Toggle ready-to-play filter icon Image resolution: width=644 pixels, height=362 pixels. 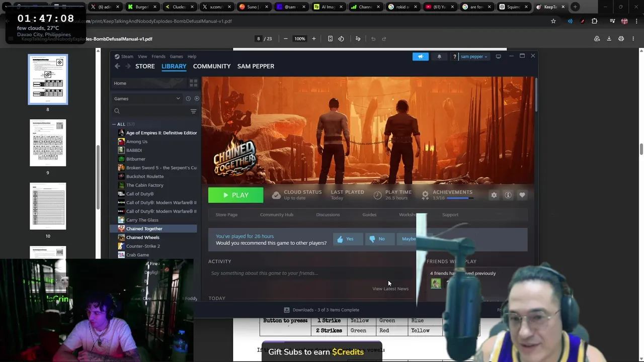(x=197, y=99)
